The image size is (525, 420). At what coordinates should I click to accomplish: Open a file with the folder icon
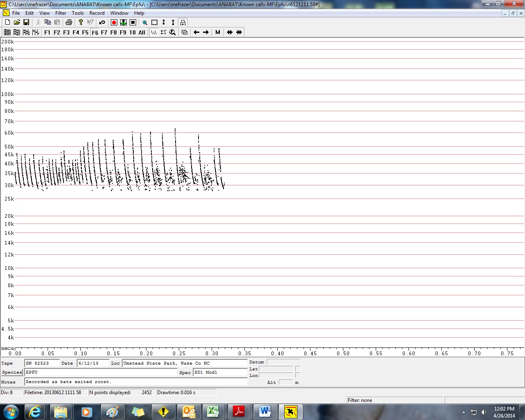click(x=17, y=22)
